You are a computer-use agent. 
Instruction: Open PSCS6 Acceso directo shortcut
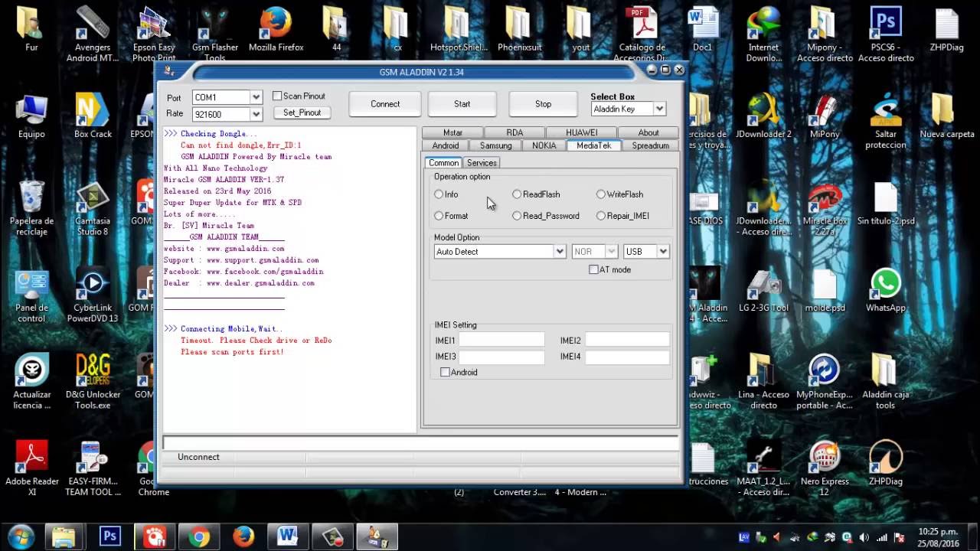(x=886, y=32)
